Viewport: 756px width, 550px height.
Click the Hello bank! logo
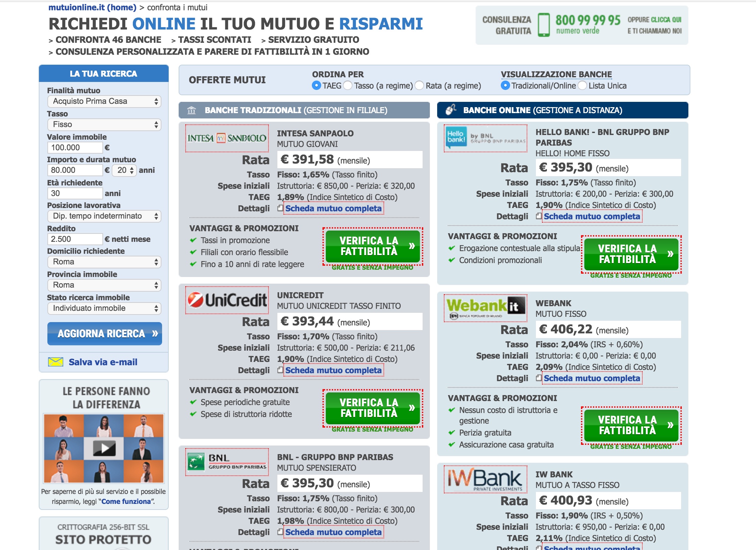485,138
